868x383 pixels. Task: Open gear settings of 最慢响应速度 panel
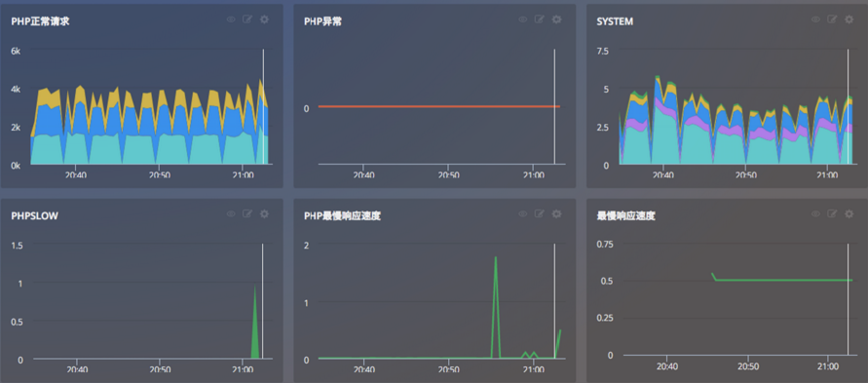pyautogui.click(x=849, y=213)
